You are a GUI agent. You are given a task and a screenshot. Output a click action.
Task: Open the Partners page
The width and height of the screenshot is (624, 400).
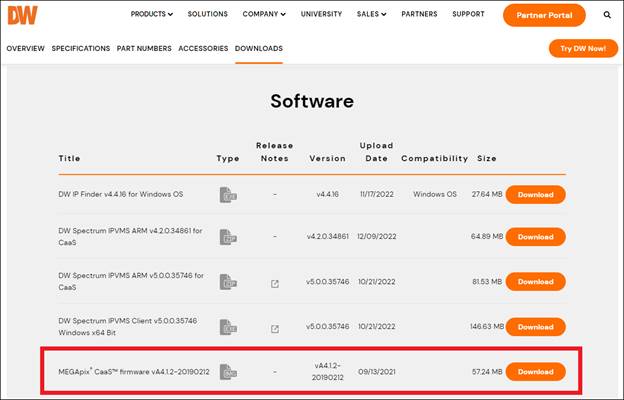click(x=419, y=14)
